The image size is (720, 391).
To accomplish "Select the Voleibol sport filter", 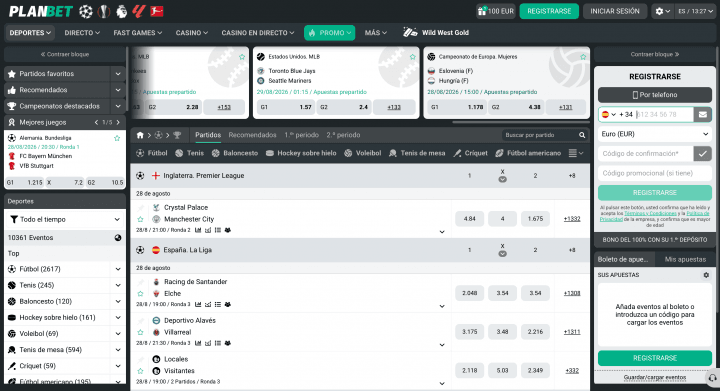I will click(362, 153).
